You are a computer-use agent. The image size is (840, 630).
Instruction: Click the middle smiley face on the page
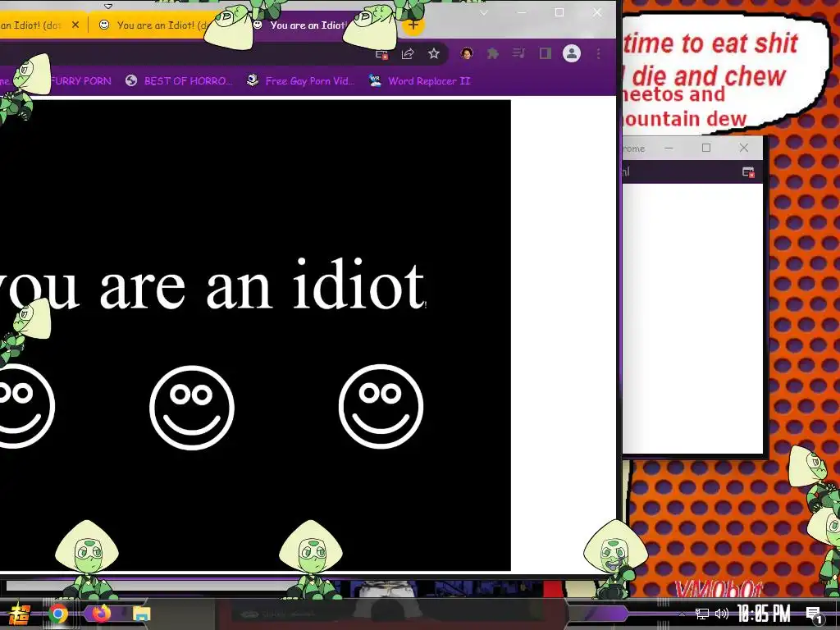tap(192, 408)
